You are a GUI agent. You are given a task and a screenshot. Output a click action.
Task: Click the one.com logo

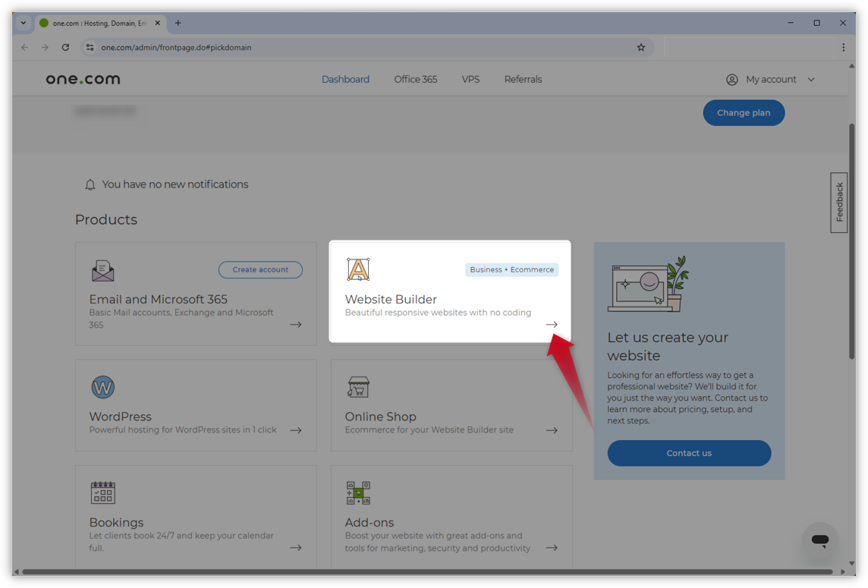click(x=83, y=79)
